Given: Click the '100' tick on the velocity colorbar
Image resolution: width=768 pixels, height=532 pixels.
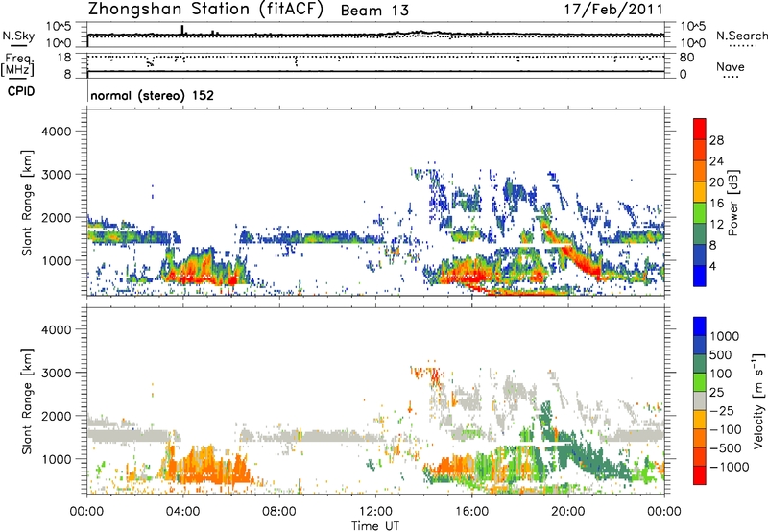Looking at the screenshot, I should (721, 374).
